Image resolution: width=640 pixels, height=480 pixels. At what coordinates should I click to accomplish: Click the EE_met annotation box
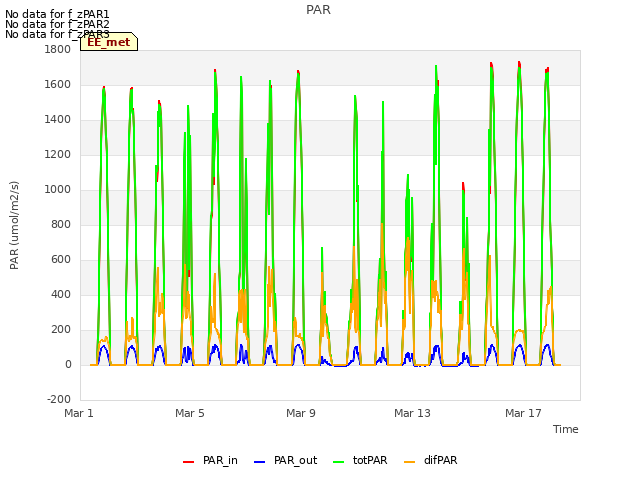[x=109, y=42]
